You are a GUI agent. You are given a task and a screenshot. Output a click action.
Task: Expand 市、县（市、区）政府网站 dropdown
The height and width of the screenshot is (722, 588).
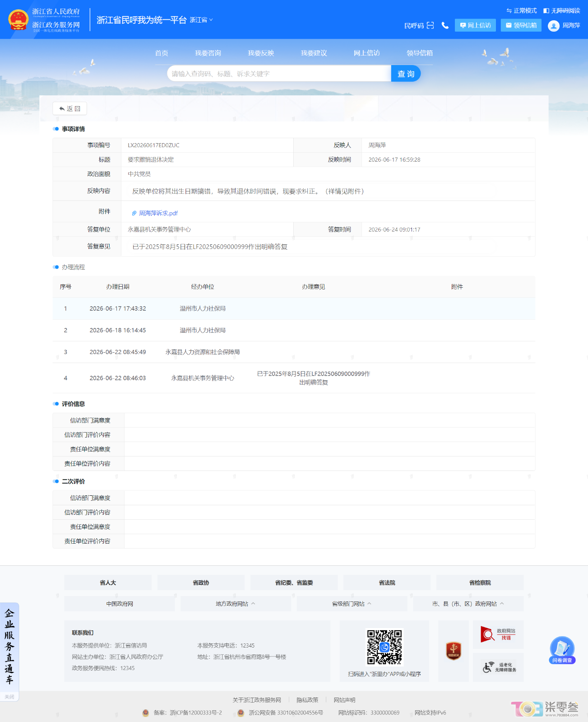[x=468, y=604]
